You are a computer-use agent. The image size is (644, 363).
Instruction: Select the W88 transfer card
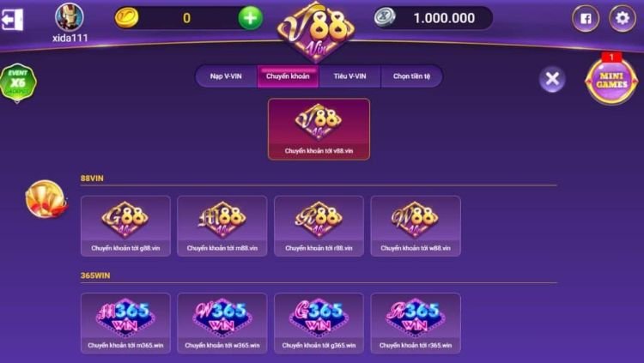416,227
